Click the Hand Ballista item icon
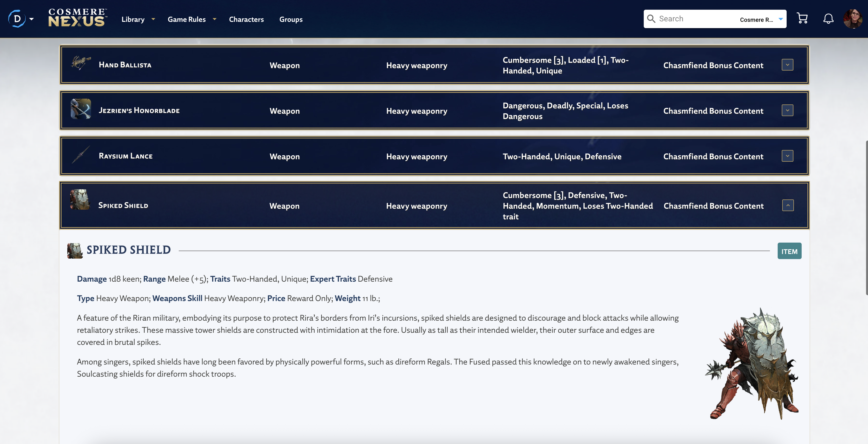The width and height of the screenshot is (868, 444). click(81, 63)
